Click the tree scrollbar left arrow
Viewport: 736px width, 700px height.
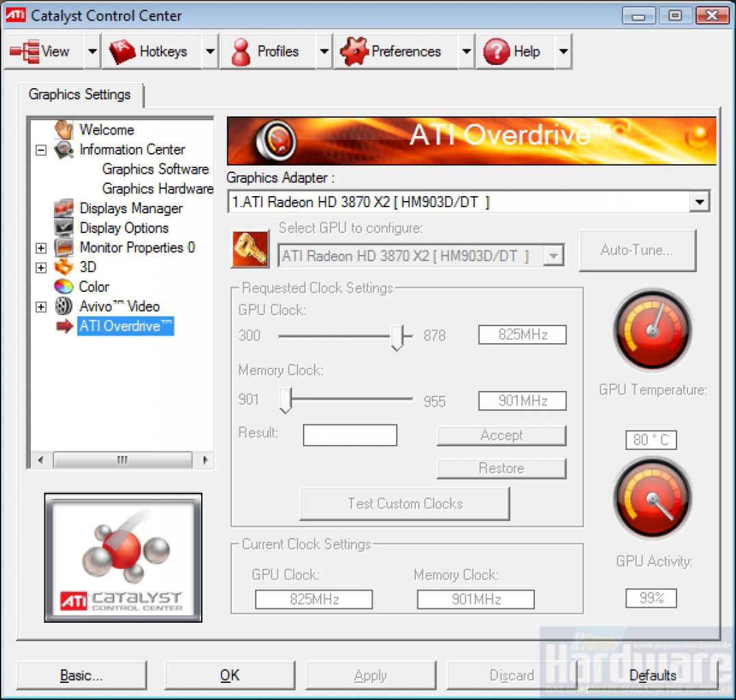(x=40, y=460)
